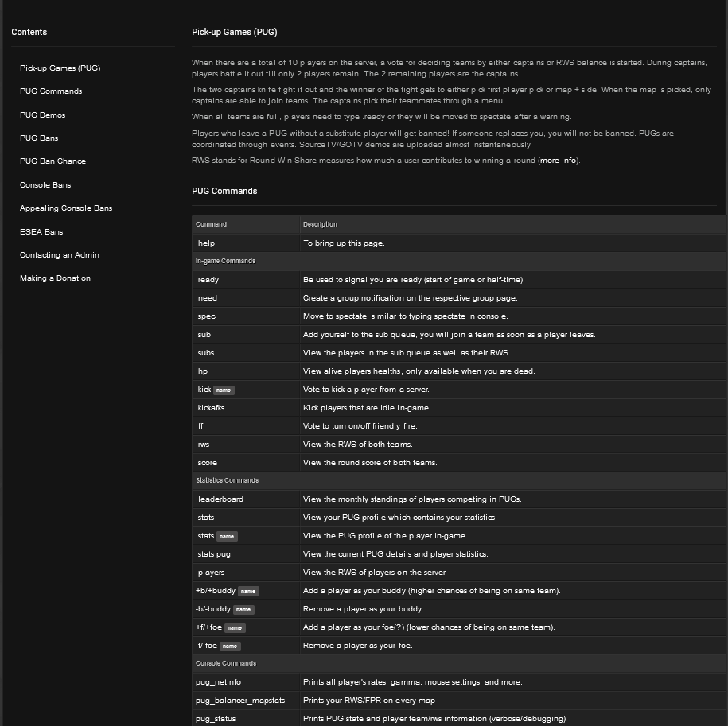Click the Description column header
The image size is (728, 726).
(x=320, y=224)
